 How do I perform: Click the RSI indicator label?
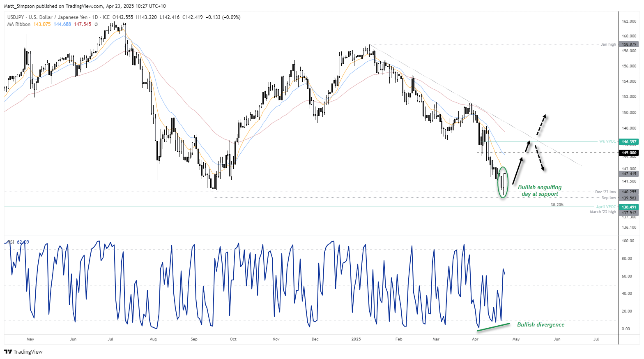(x=11, y=242)
